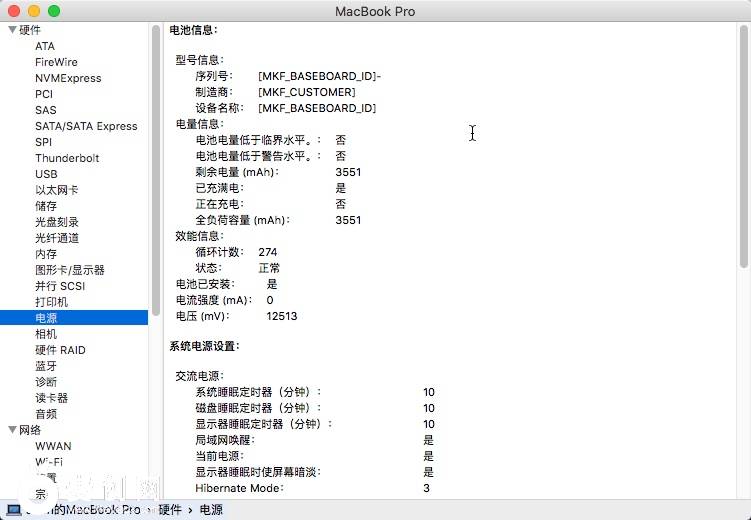751x520 pixels.
Task: Select 蓝牙 in the sidebar
Action: 46,366
